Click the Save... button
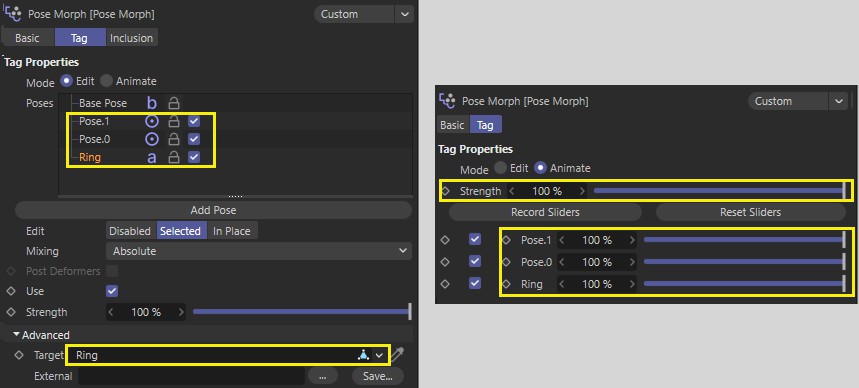 point(377,376)
